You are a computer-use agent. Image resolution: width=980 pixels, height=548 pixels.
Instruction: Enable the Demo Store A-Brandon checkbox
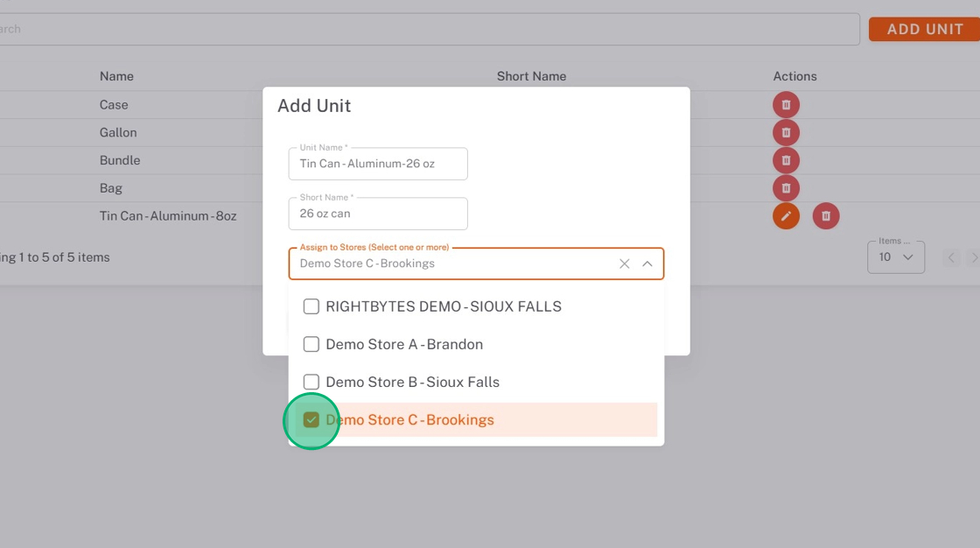[x=311, y=344]
